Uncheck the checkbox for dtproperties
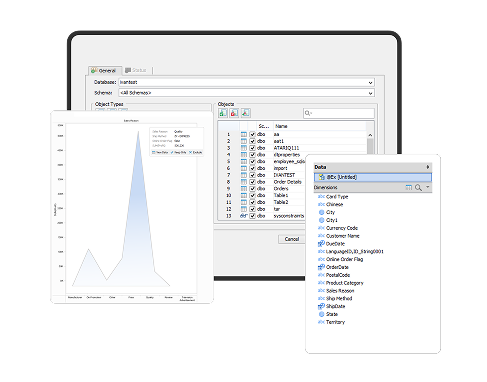The height and width of the screenshot is (382, 487). [252, 155]
